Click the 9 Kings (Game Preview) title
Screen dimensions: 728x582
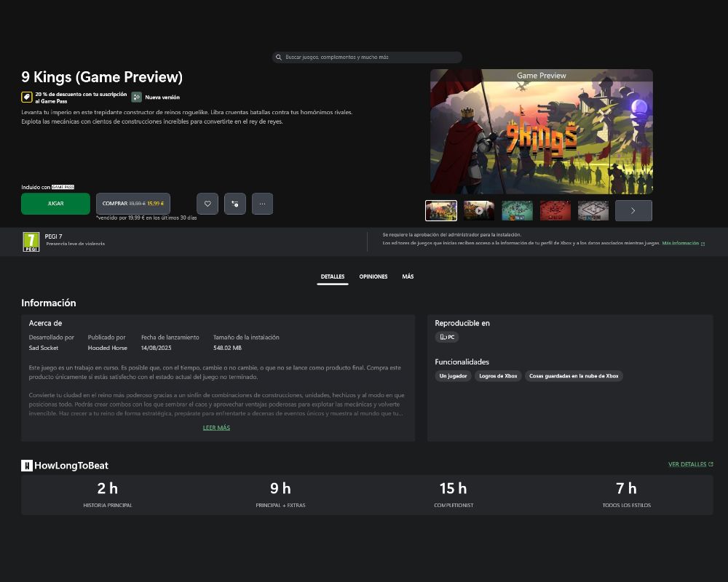click(102, 77)
